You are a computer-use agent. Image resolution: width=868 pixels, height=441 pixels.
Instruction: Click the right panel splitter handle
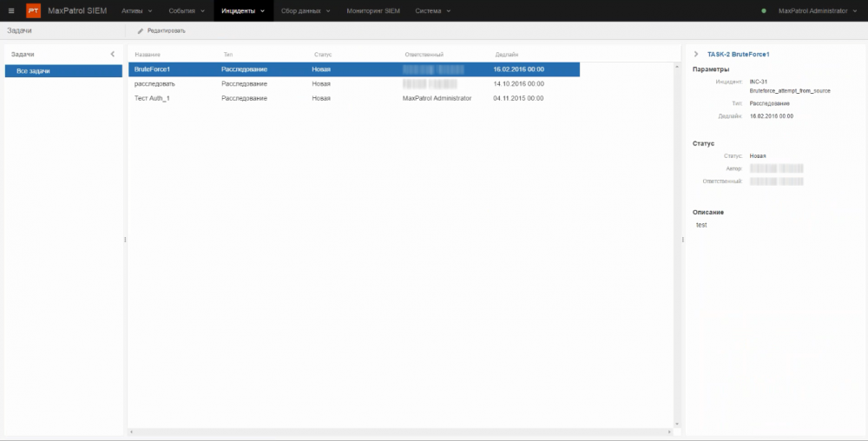click(682, 240)
